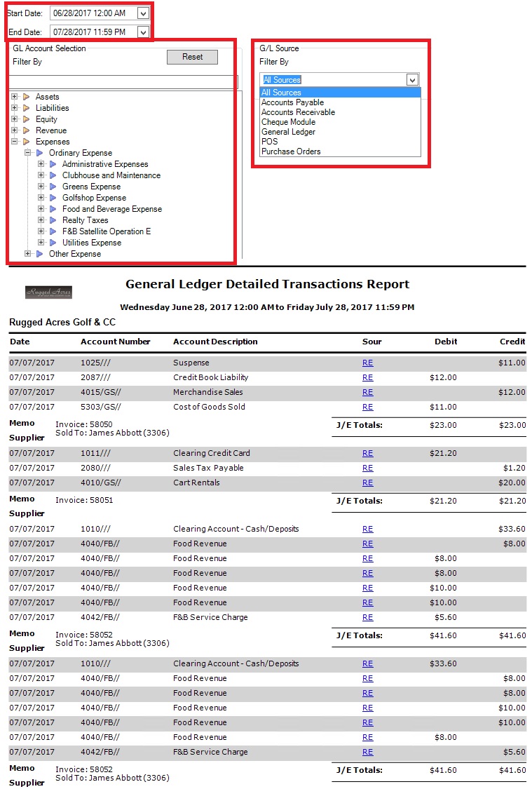The height and width of the screenshot is (789, 532).
Task: Pick Purchase Orders source option
Action: tap(291, 151)
